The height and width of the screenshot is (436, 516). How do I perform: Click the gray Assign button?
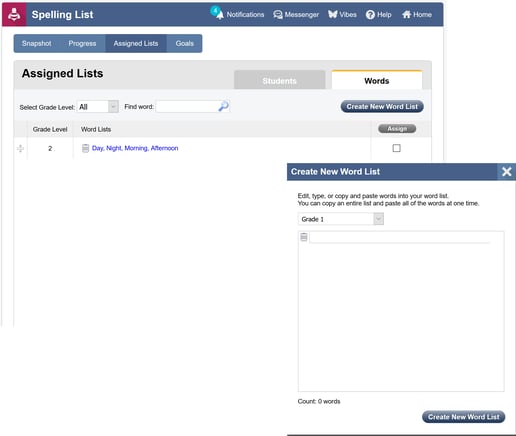pos(397,129)
